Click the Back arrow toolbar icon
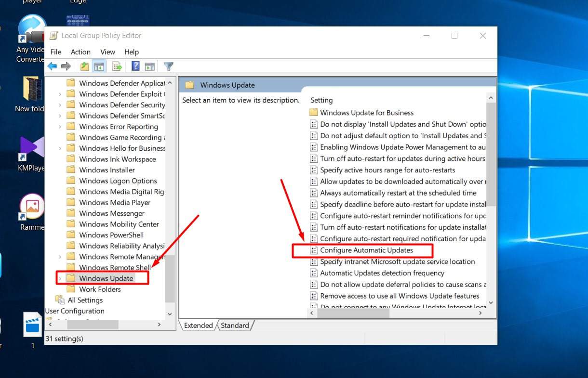 click(52, 66)
